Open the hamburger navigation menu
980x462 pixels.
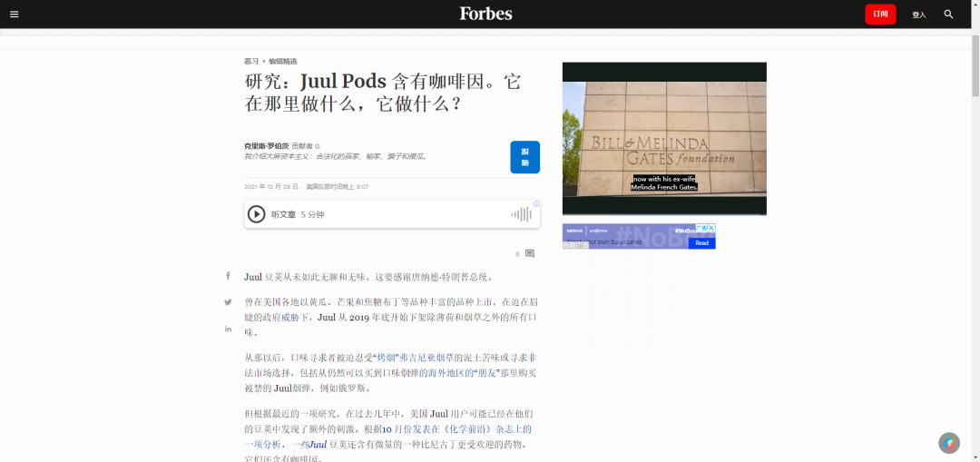coord(15,14)
